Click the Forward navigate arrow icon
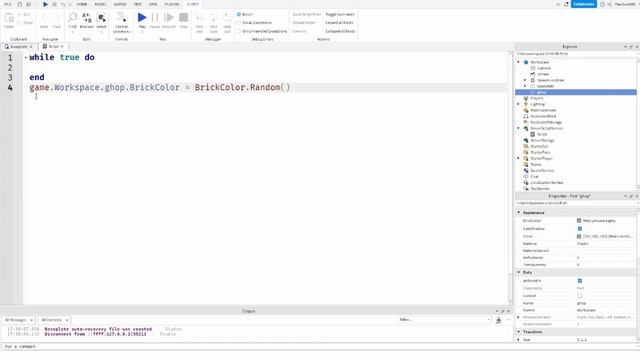The height and width of the screenshot is (360, 640). tap(57, 18)
